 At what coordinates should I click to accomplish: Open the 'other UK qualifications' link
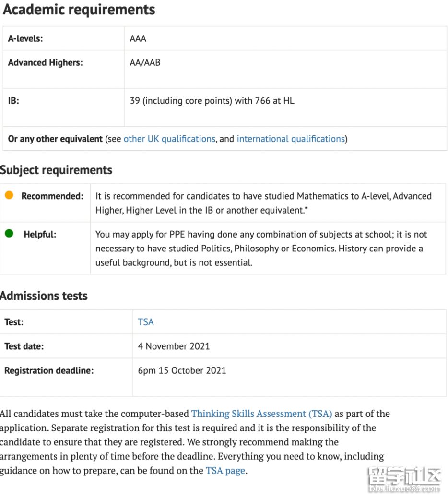pyautogui.click(x=169, y=139)
